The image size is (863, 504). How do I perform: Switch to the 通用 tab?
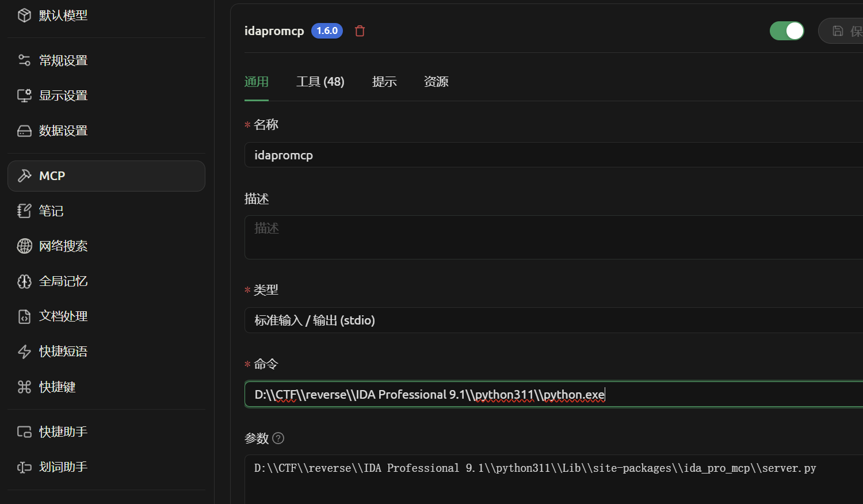[x=257, y=82]
